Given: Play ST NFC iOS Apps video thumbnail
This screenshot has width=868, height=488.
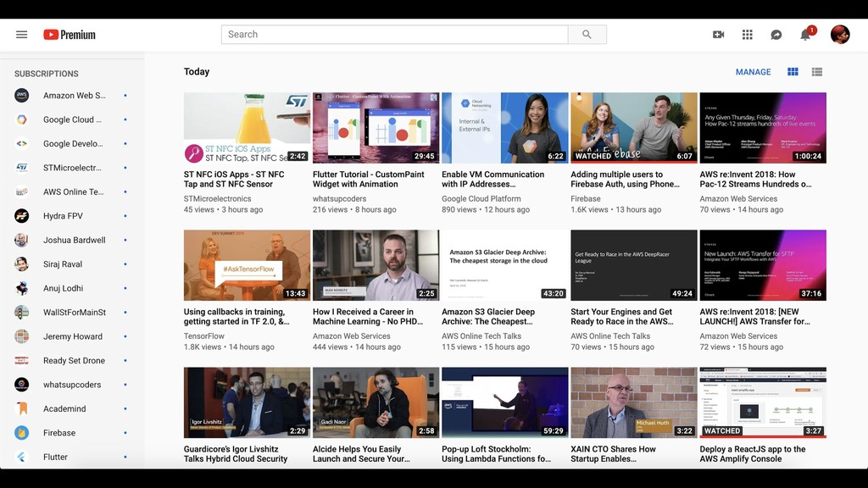Looking at the screenshot, I should 247,128.
